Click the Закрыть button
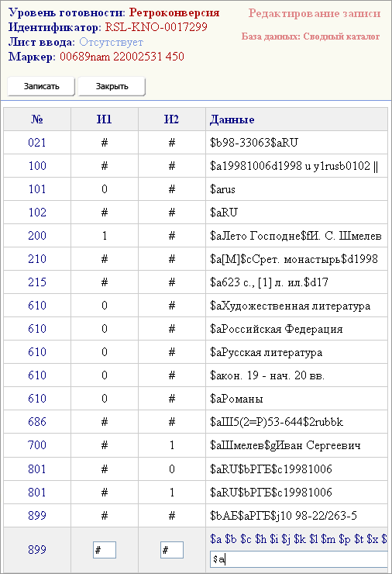The width and height of the screenshot is (392, 574). pos(112,86)
